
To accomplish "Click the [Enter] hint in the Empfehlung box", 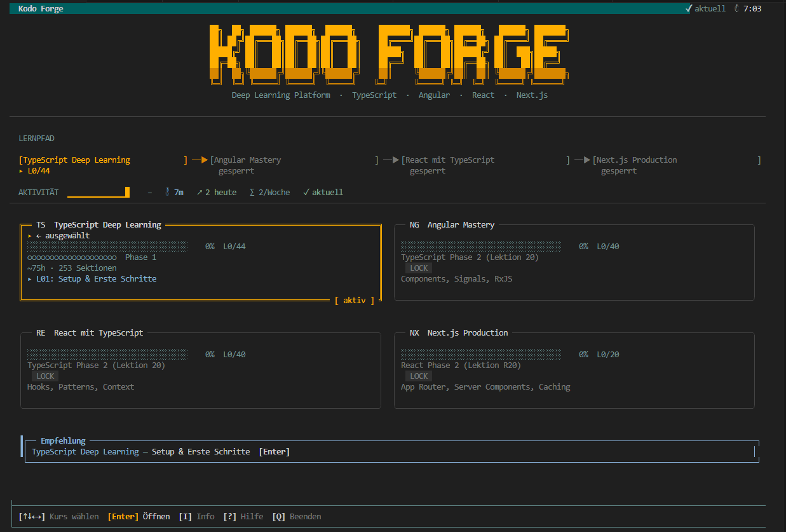I will pos(274,452).
